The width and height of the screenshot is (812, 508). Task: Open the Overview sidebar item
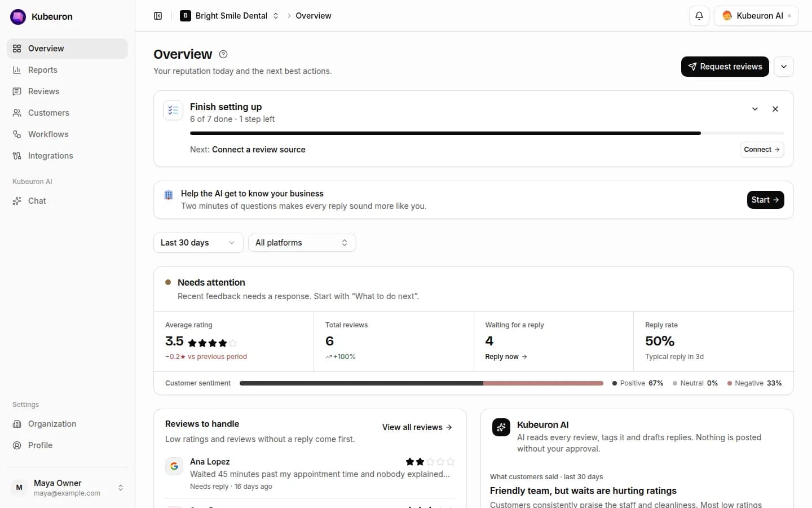(67, 49)
